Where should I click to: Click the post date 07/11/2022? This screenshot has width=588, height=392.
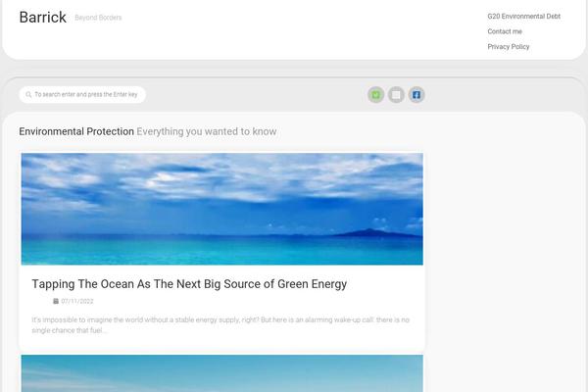tap(77, 301)
